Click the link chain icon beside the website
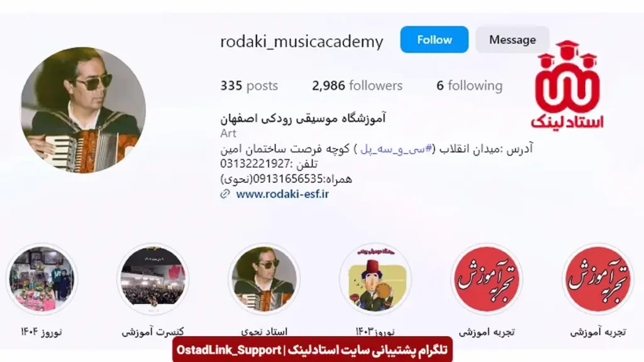Screen dimensions: 644x362 pyautogui.click(x=225, y=194)
